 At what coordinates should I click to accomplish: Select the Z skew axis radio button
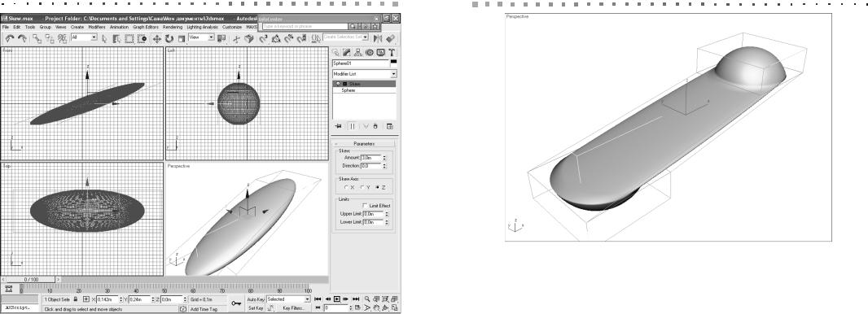378,187
